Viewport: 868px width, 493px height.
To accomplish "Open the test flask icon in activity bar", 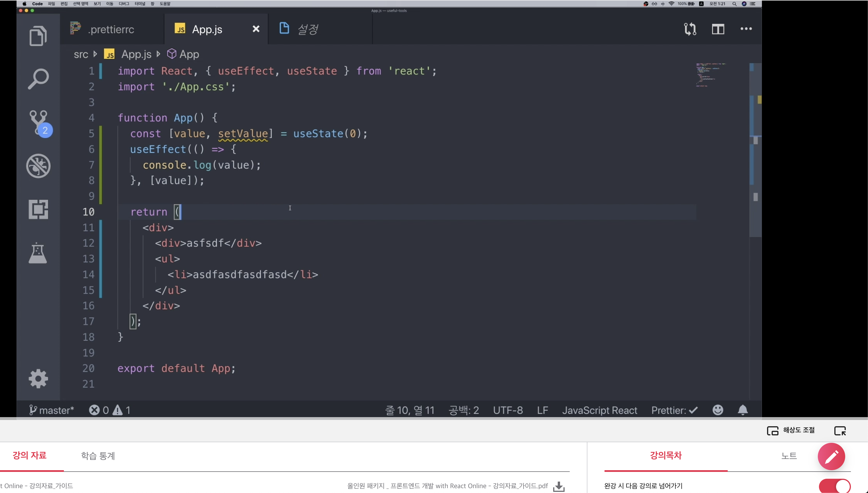I will 38,252.
